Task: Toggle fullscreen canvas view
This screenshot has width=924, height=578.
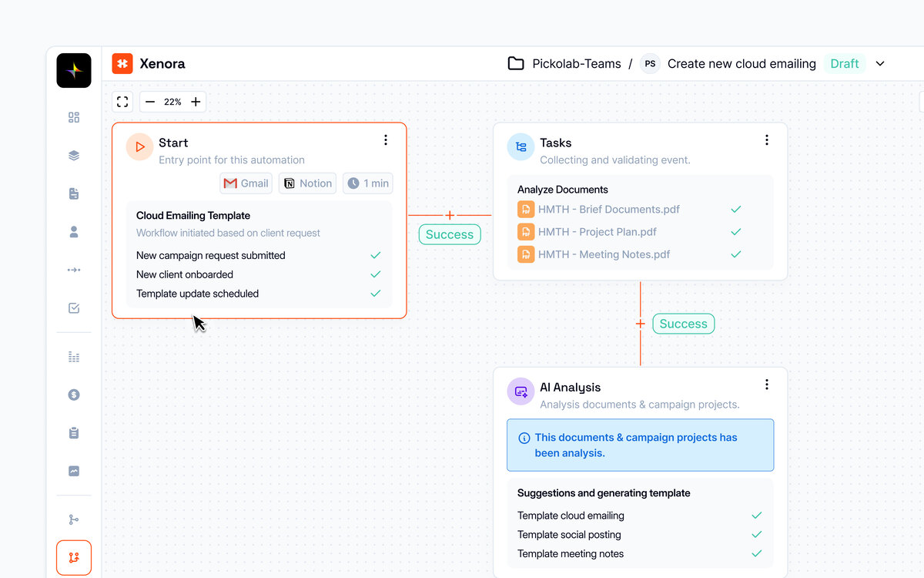Action: coord(122,102)
